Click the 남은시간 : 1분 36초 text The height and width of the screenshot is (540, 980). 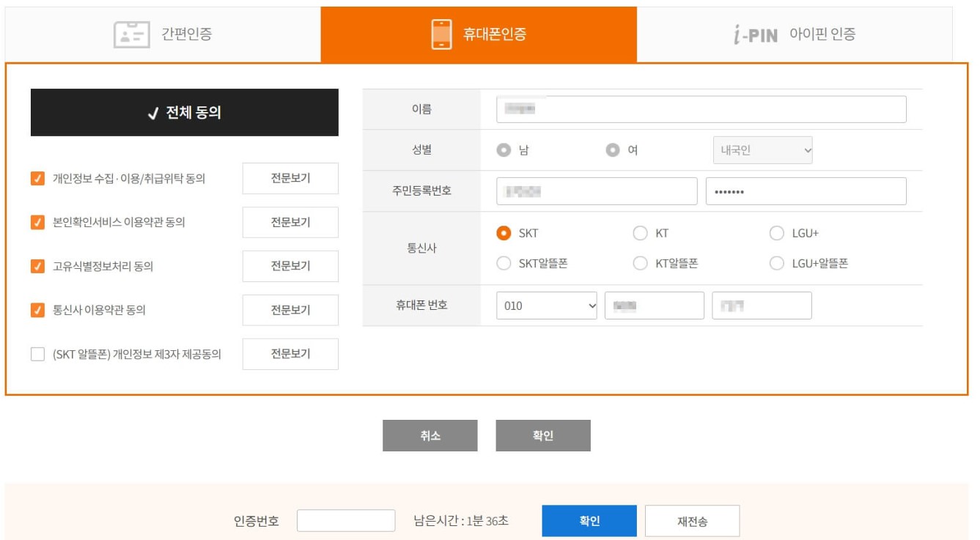(x=461, y=521)
